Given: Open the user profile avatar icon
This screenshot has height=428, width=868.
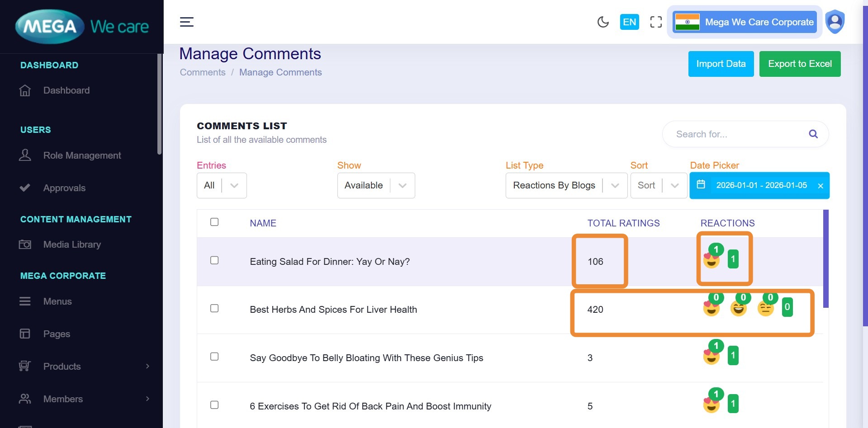Looking at the screenshot, I should click(x=835, y=21).
